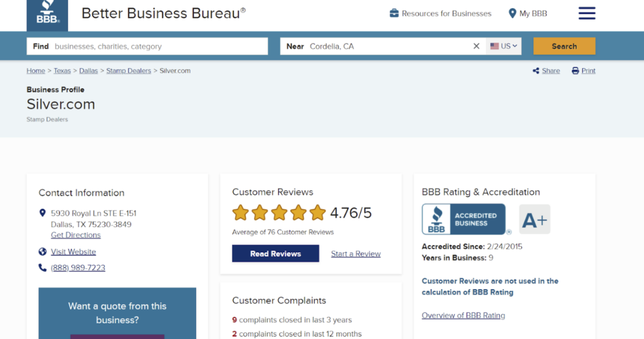Go to Stamp Dealers breadcrumb
This screenshot has width=644, height=339.
coord(128,70)
